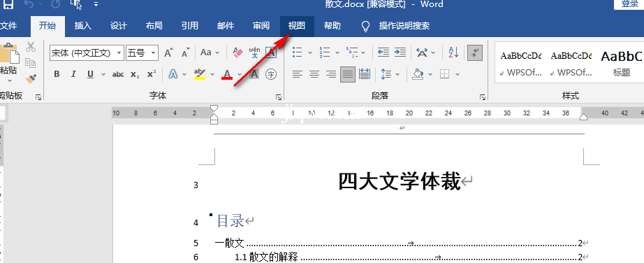This screenshot has height=263, width=644.
Task: Click the numbered list icon
Action: point(325,52)
